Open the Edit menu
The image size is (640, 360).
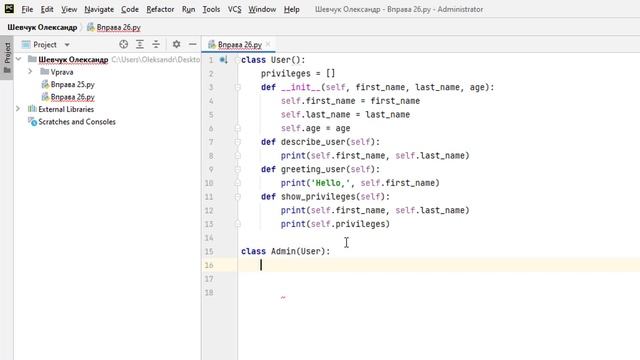(x=47, y=9)
